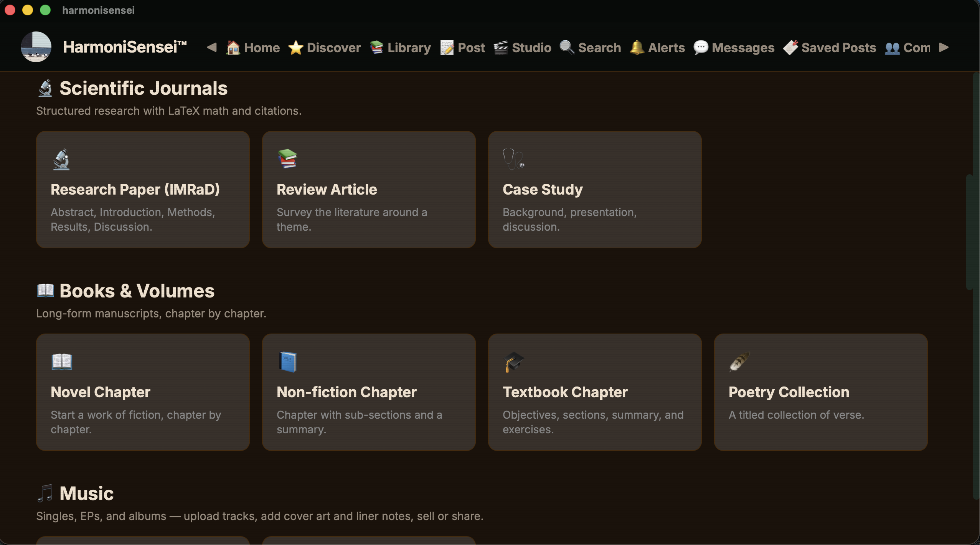Select the Non-fiction Chapter title
This screenshot has width=980, height=545.
(x=346, y=392)
